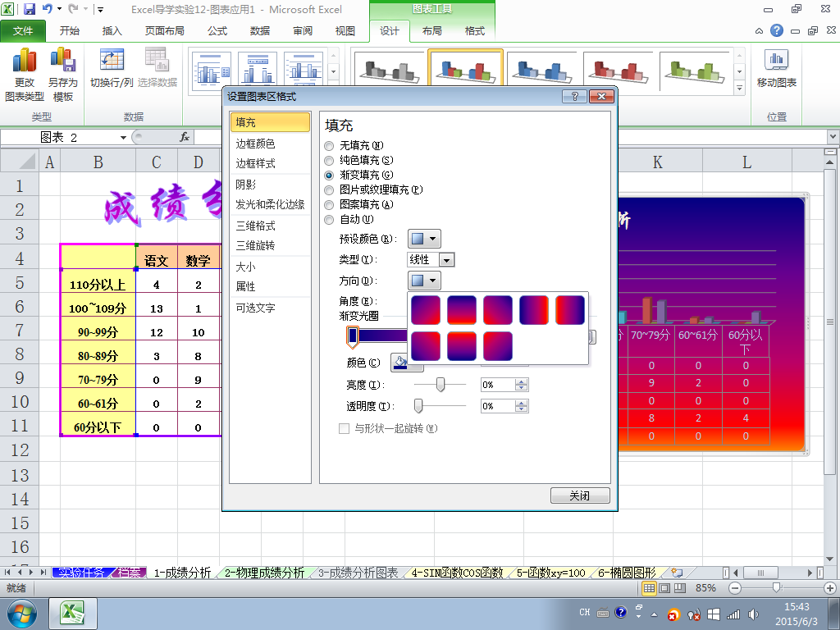The width and height of the screenshot is (840, 630).
Task: Choose the second chart layout thumbnail
Action: 257,69
